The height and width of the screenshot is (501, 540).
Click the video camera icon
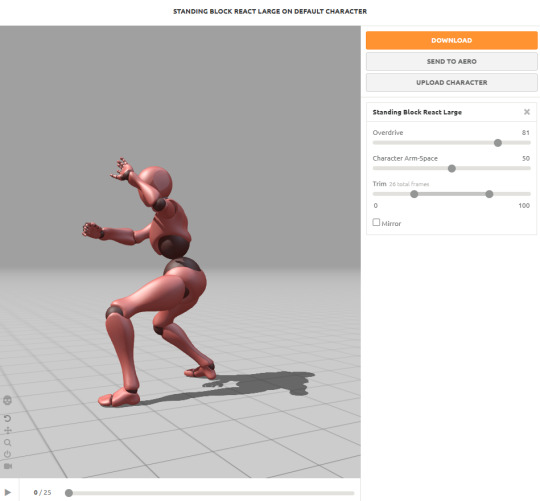click(x=8, y=466)
